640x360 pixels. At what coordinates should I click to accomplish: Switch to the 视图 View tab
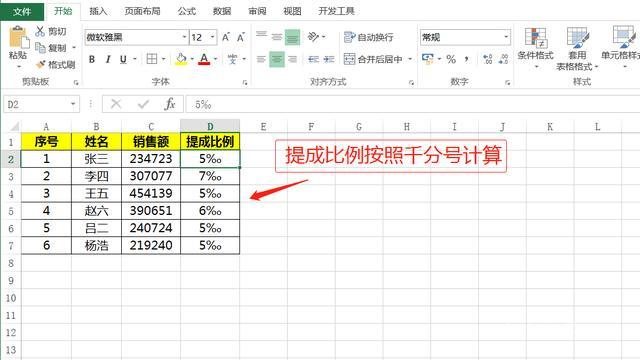coord(292,11)
